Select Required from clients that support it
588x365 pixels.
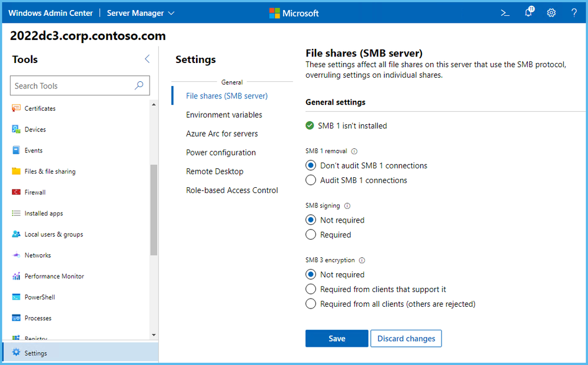click(x=311, y=289)
